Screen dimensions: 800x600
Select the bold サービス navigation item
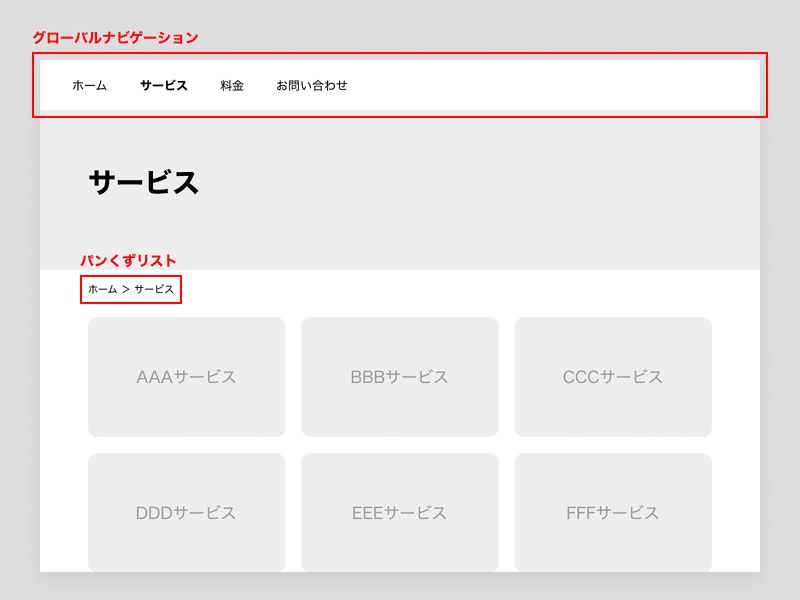tap(164, 86)
